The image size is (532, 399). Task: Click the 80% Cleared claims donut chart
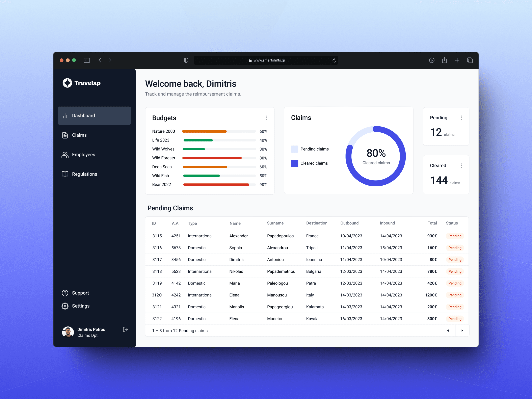tap(376, 156)
